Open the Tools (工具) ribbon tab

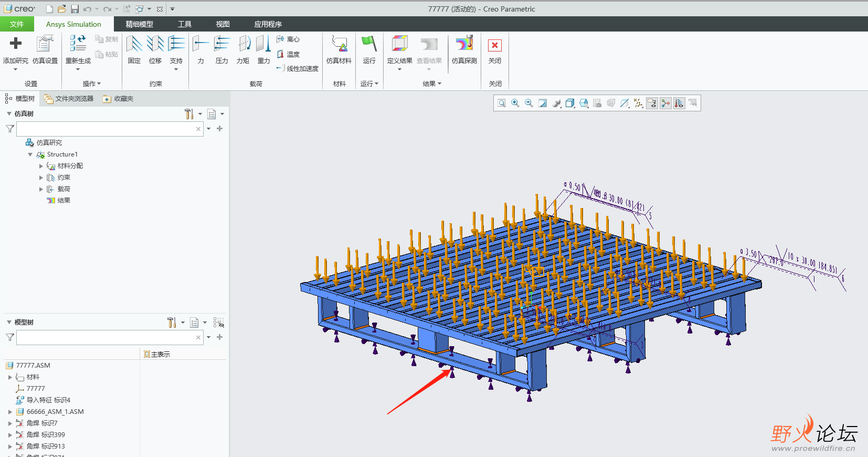click(x=185, y=24)
